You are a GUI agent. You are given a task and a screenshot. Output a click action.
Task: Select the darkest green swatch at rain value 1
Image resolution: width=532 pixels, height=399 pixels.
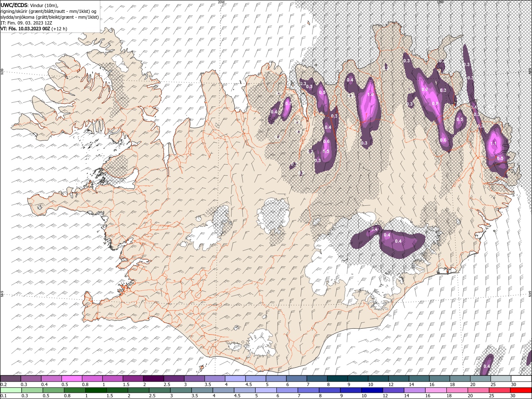click(96, 390)
